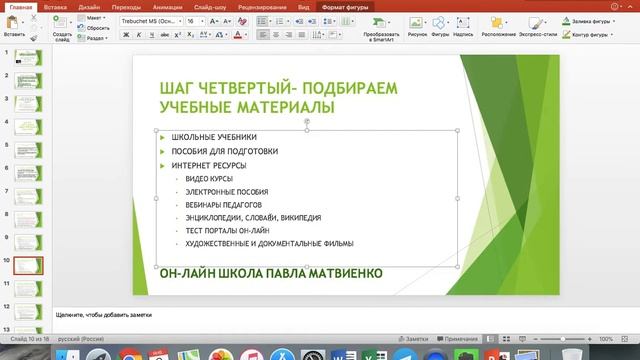Adjust the zoom slider handle
640x360 pixels.
click(x=562, y=339)
